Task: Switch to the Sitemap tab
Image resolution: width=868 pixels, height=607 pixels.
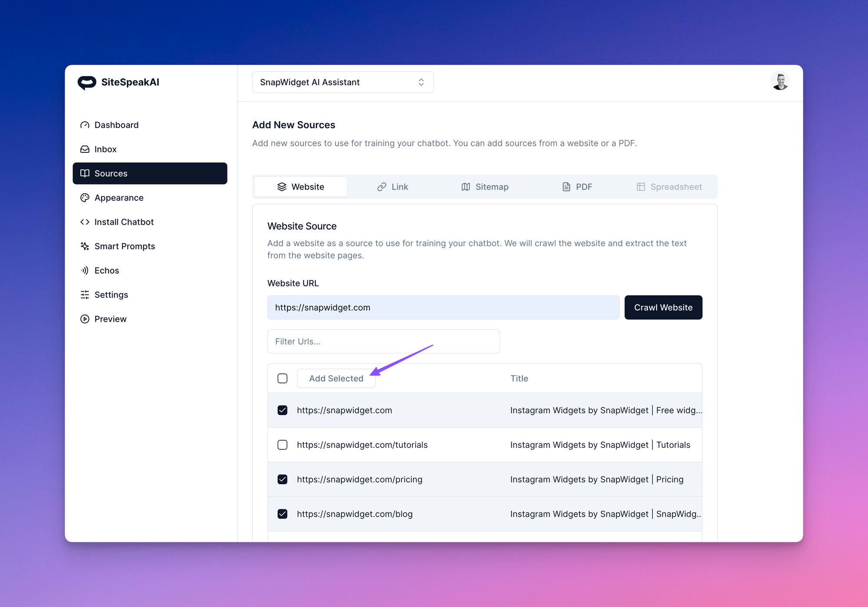Action: (x=485, y=187)
